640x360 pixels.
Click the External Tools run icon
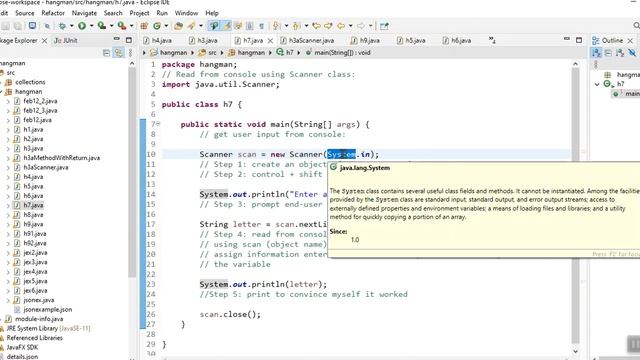pyautogui.click(x=122, y=26)
